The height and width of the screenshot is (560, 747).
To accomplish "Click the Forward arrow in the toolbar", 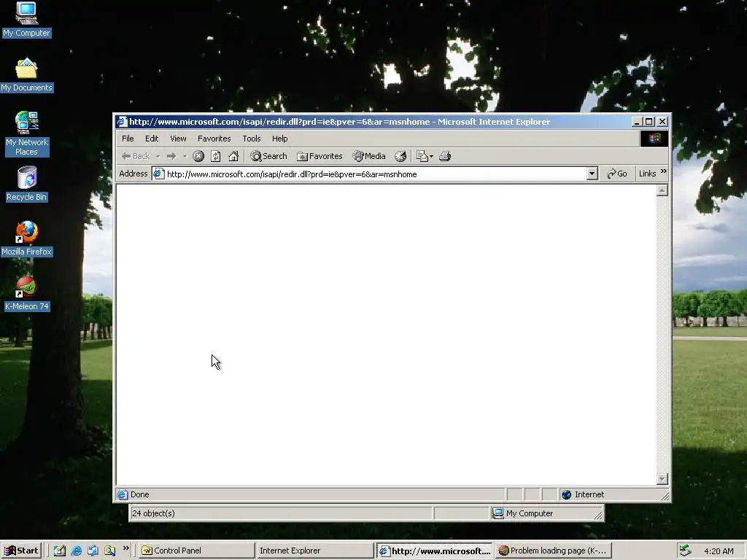I will [171, 156].
